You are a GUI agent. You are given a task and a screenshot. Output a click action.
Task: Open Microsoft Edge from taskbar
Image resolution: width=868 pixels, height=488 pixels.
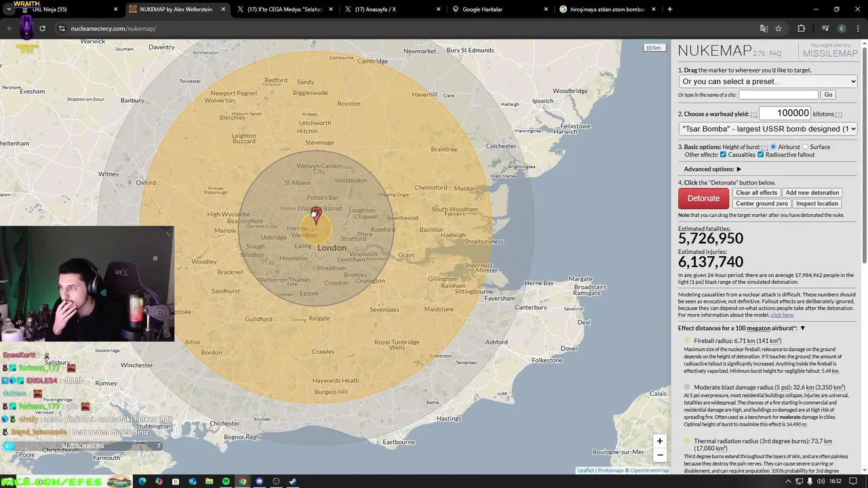point(142,481)
